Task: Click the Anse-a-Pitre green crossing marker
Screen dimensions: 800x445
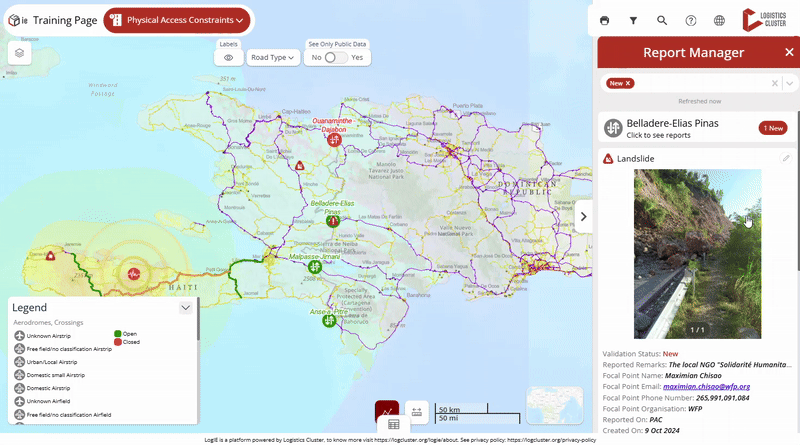Action: coord(329,320)
